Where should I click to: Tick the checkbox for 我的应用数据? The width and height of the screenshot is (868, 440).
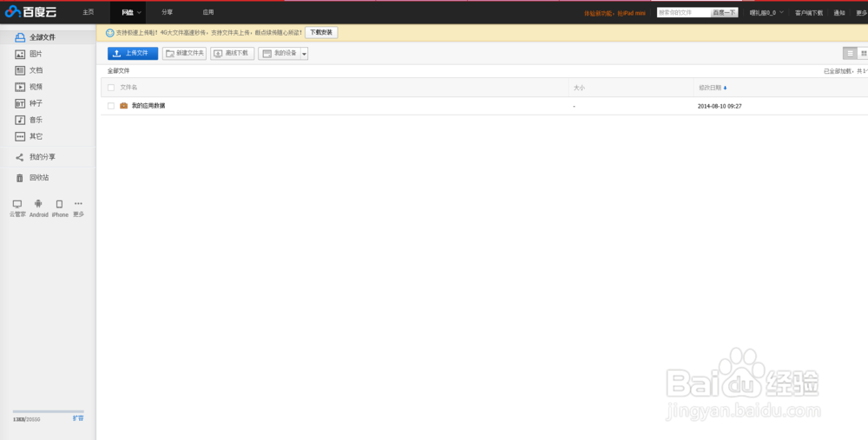pos(111,106)
